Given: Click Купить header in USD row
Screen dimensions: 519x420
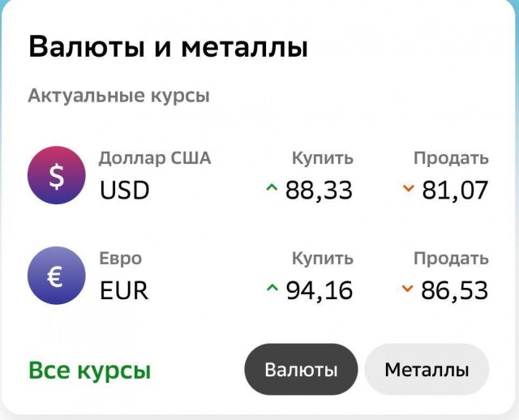Looking at the screenshot, I should [x=323, y=158].
